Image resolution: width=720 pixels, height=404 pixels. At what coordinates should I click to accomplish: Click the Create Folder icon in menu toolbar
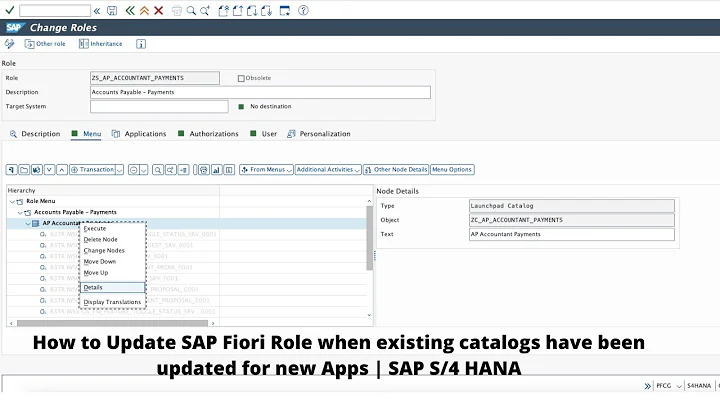coord(24,170)
